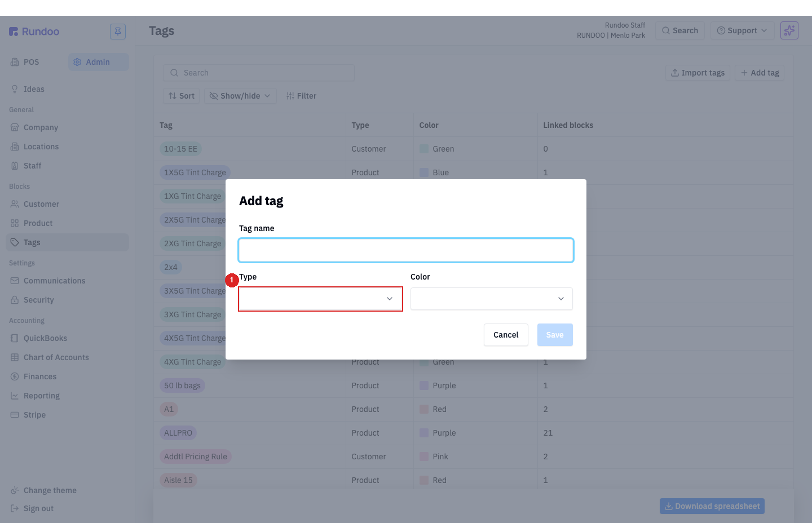
Task: Click the 4XG Tint Charge tag
Action: [192, 362]
